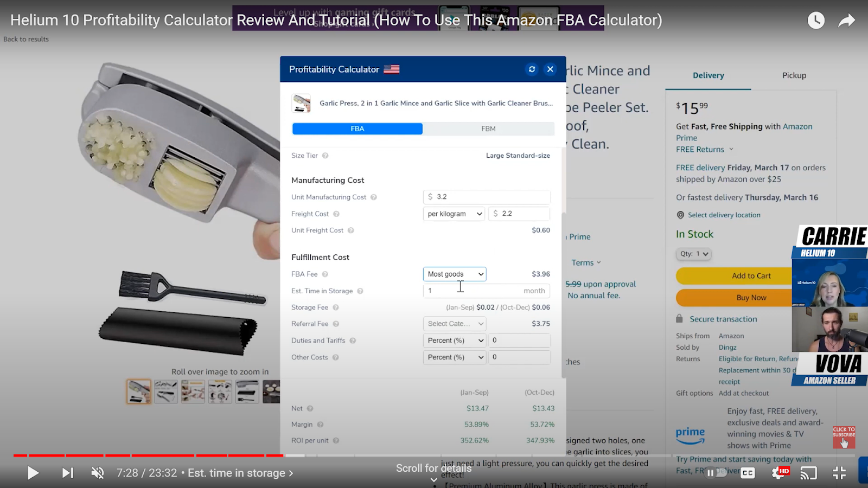Viewport: 868px width, 488px height.
Task: Open the Est. time in storage chapter
Action: coord(240,473)
